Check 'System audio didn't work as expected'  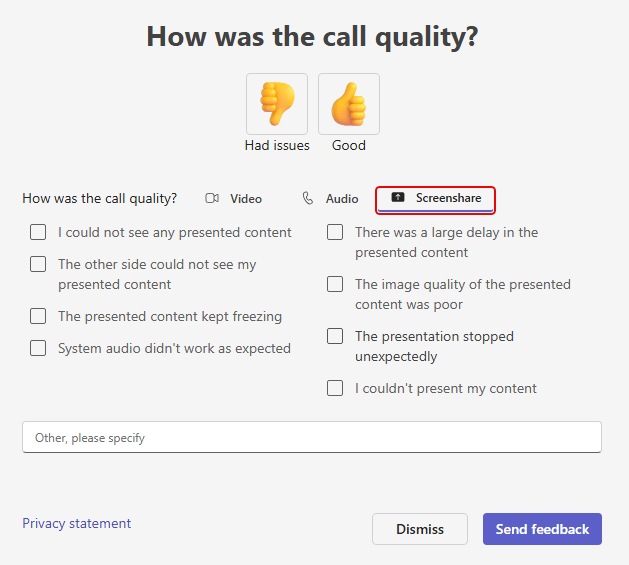tap(38, 348)
